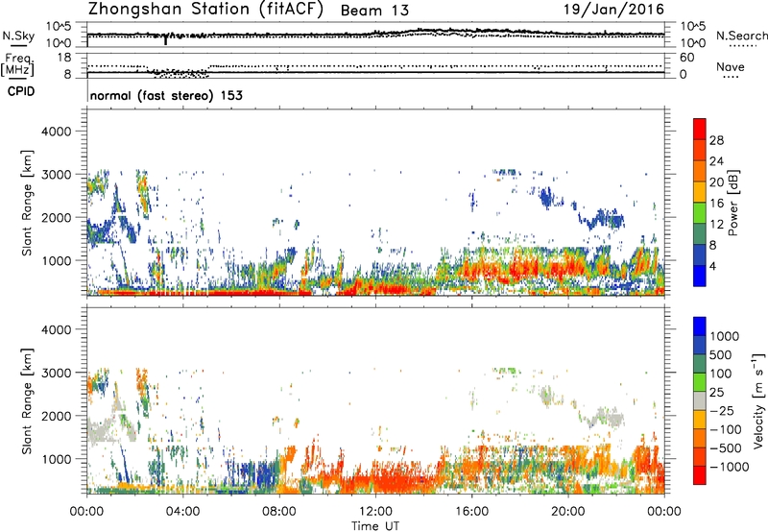
Task: Click '4000' on power panel range axis
Action: 57,132
